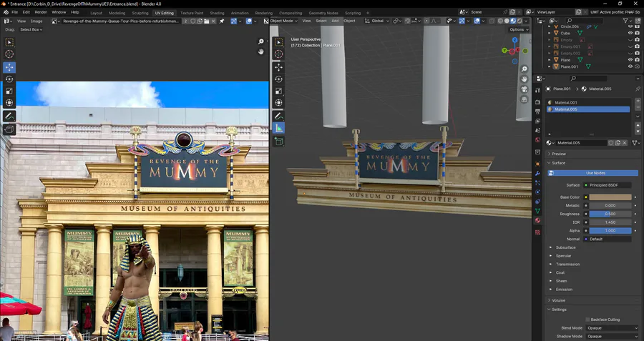Viewport: 644px width, 341px height.
Task: Open the World properties tab icon
Action: (537, 140)
